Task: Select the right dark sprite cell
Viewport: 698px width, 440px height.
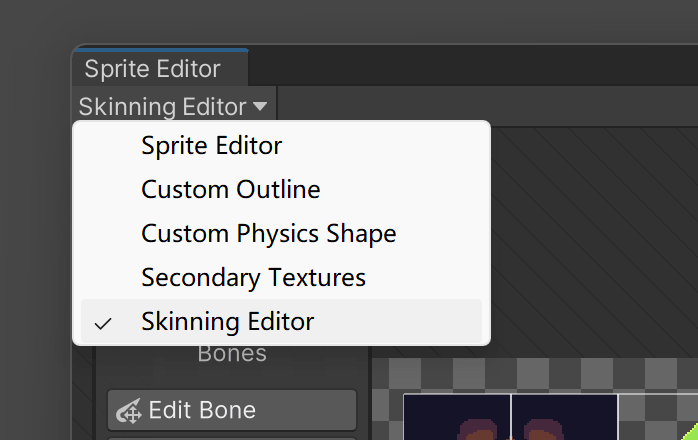Action: click(x=564, y=417)
